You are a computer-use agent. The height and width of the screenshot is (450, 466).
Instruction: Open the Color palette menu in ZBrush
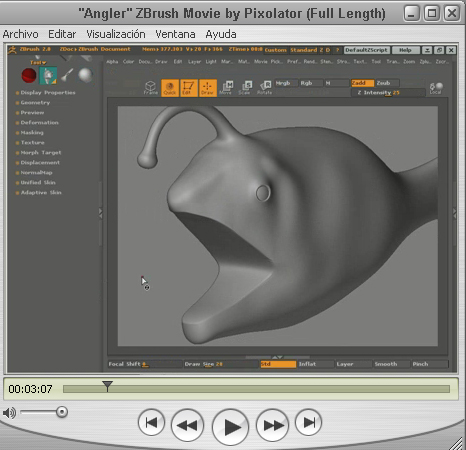(x=128, y=62)
